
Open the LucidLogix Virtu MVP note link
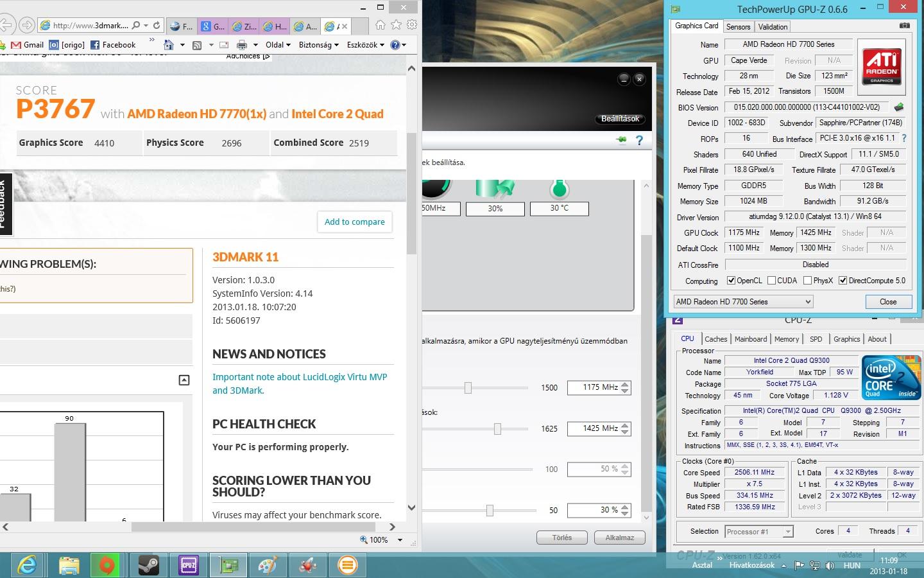pos(300,383)
